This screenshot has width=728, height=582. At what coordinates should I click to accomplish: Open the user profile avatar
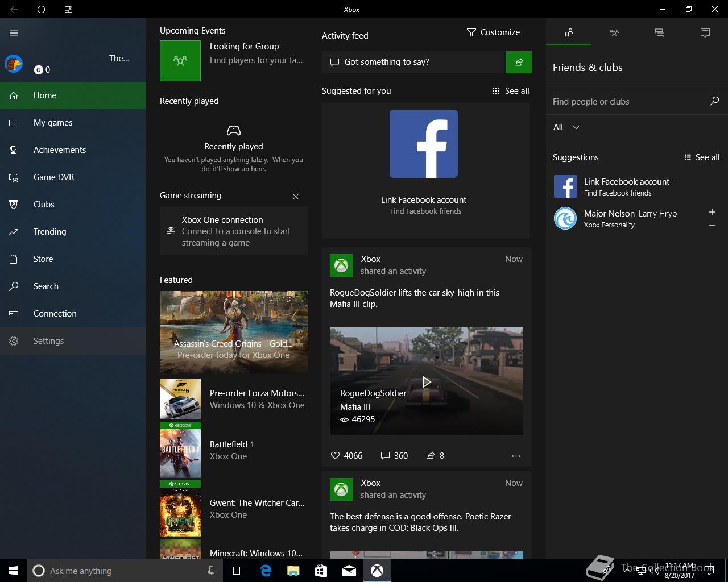[x=14, y=64]
